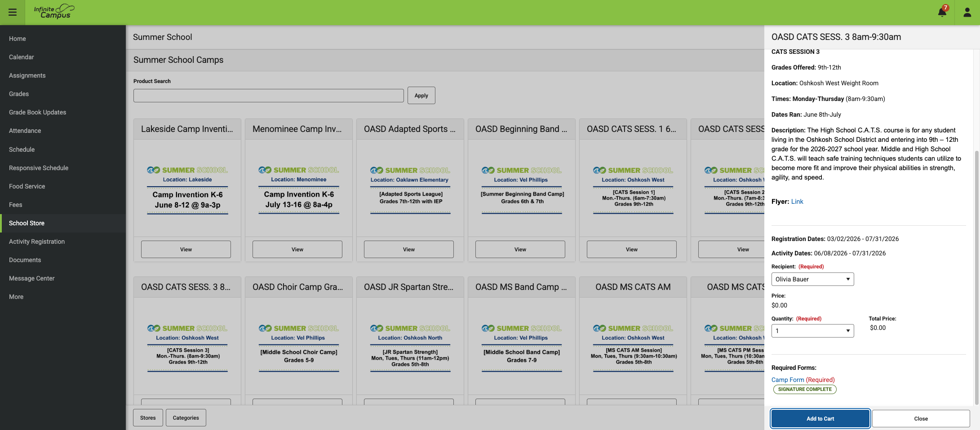Screen dimensions: 980x430
Task: Open Fees in the sidebar
Action: pyautogui.click(x=63, y=205)
